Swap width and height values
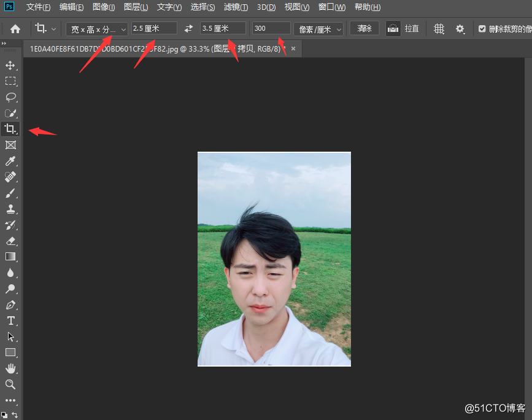 pyautogui.click(x=188, y=28)
